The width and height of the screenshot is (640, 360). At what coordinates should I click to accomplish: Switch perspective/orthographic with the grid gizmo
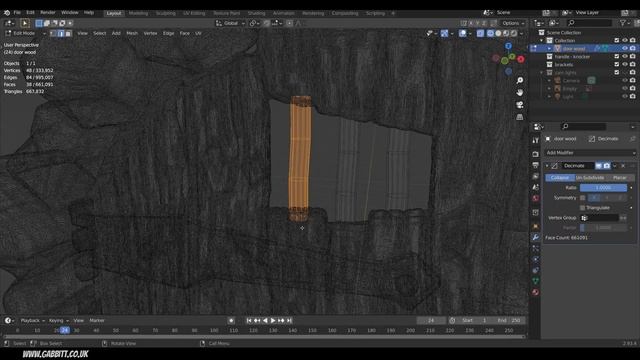[x=520, y=117]
